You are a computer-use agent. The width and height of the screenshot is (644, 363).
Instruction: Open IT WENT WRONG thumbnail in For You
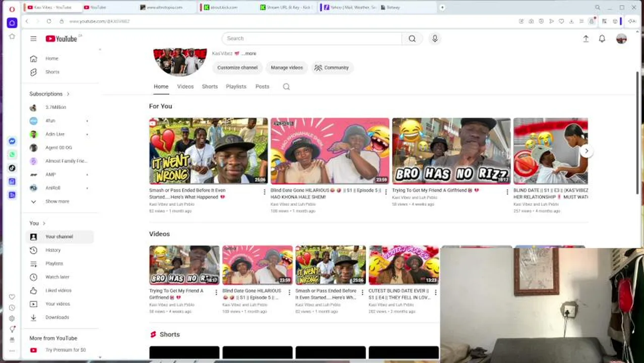click(x=208, y=151)
